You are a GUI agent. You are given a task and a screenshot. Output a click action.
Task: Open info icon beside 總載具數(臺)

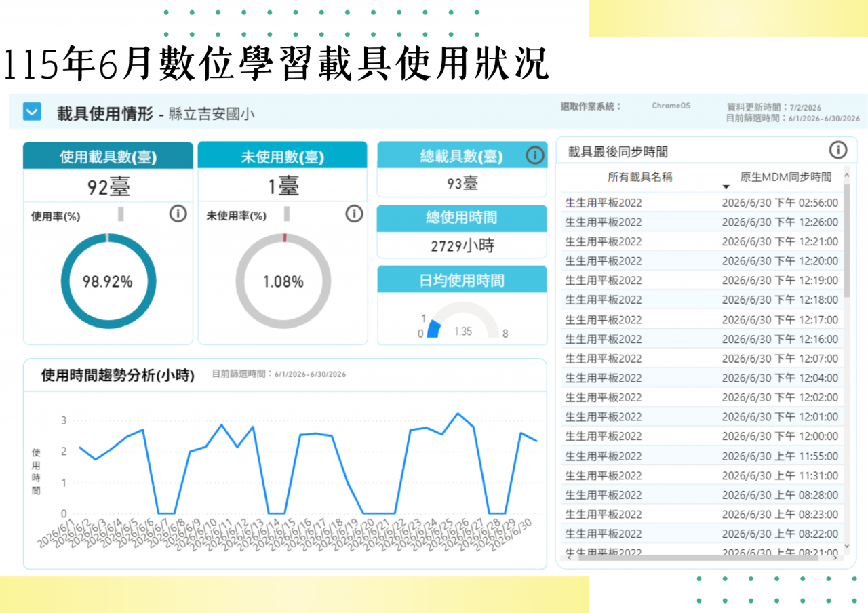pos(535,156)
